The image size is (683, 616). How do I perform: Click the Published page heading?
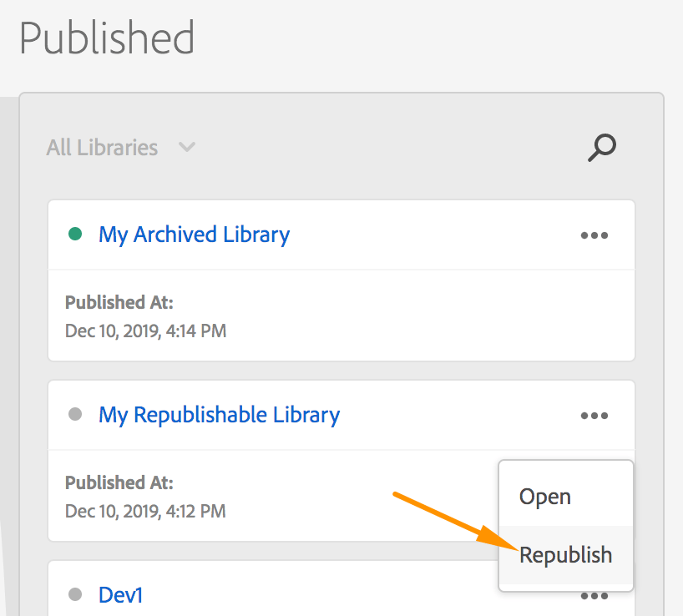point(107,38)
